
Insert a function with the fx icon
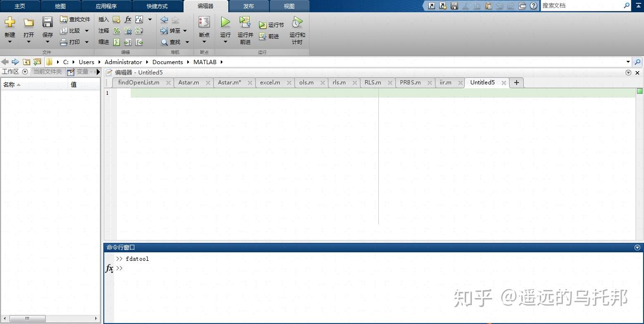tap(128, 19)
